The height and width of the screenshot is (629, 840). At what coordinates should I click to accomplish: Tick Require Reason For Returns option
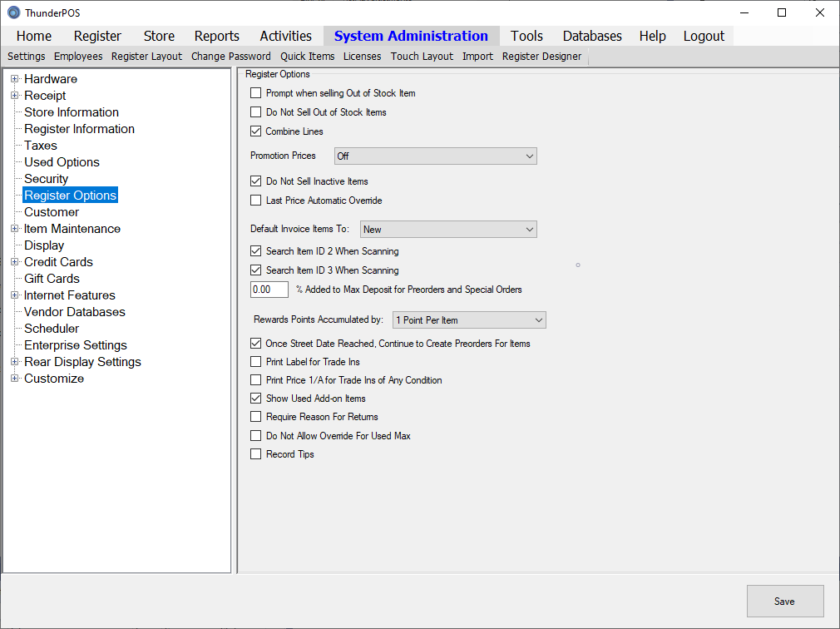[256, 417]
